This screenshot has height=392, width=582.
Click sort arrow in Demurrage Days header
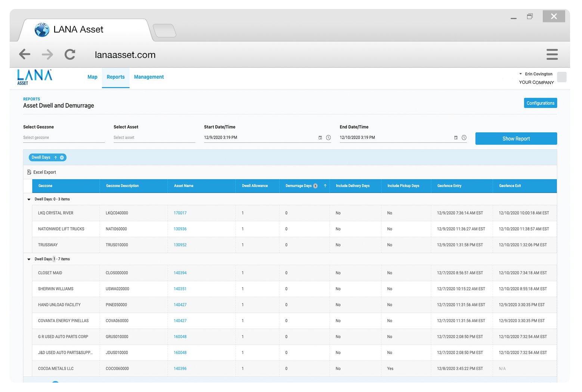point(325,186)
